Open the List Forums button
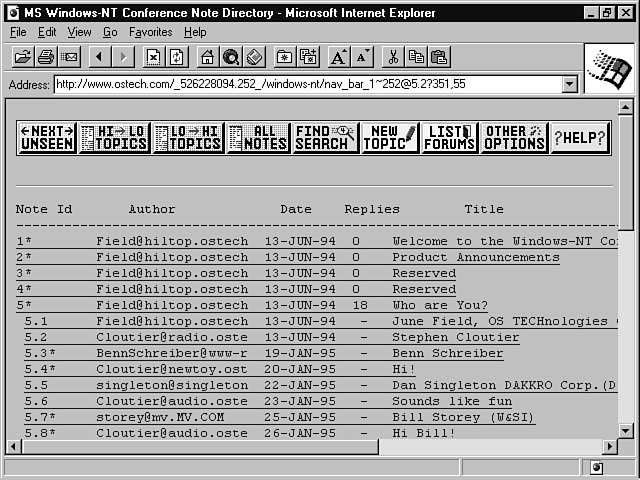Image resolution: width=640 pixels, height=480 pixels. click(449, 138)
